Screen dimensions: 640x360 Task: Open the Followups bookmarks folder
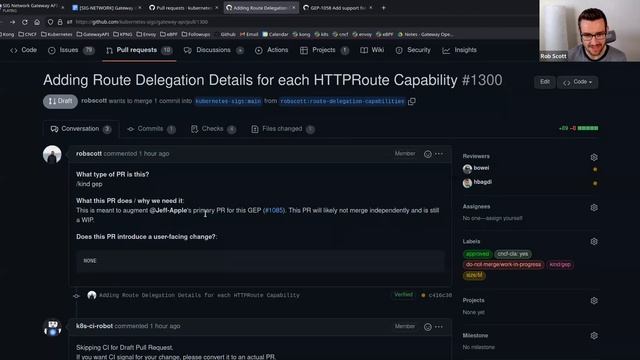pos(196,35)
